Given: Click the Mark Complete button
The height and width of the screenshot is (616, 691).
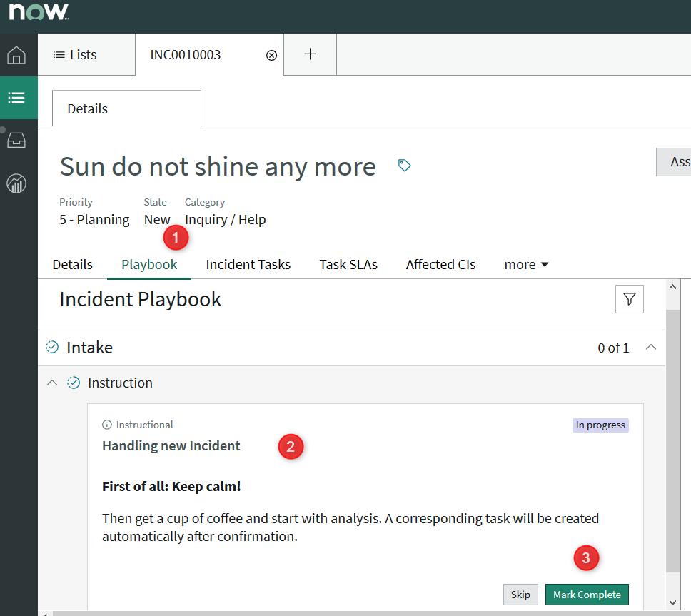Looking at the screenshot, I should tap(587, 595).
